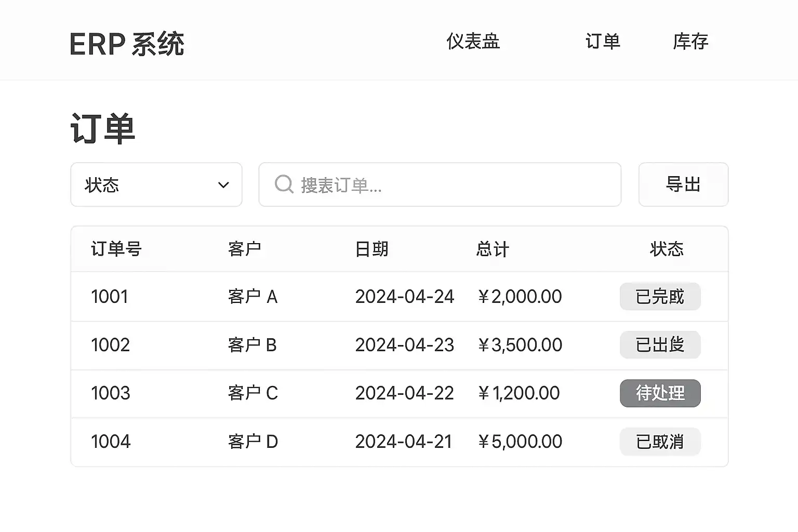Viewport: 798px width, 532px height.
Task: Click the 已取消 status badge for order 1004
Action: click(660, 442)
